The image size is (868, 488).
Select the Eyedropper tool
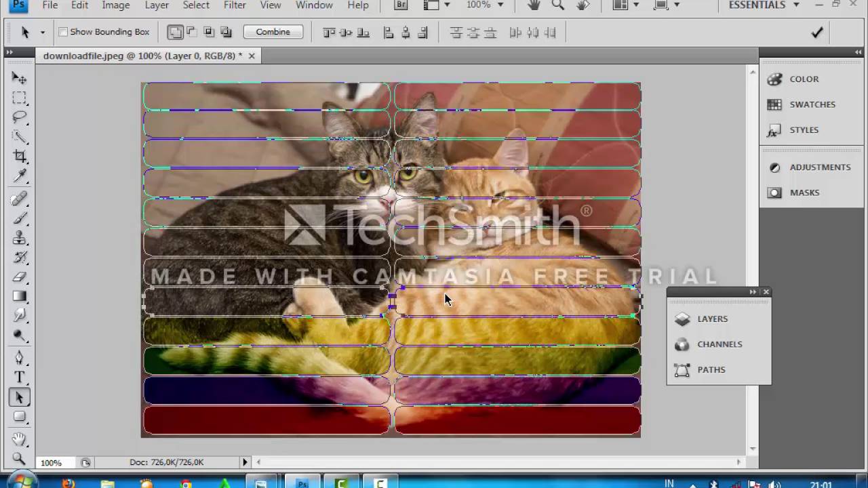pyautogui.click(x=19, y=176)
